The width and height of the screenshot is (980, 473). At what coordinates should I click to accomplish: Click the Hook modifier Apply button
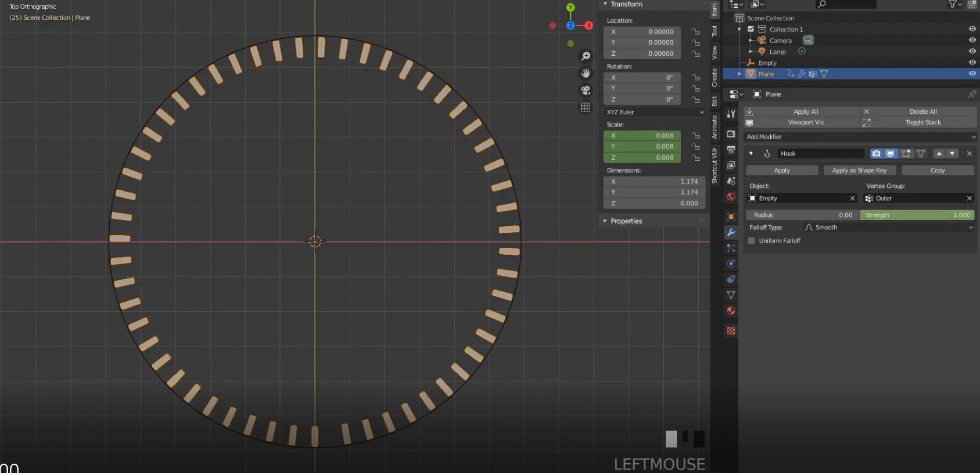click(x=782, y=171)
